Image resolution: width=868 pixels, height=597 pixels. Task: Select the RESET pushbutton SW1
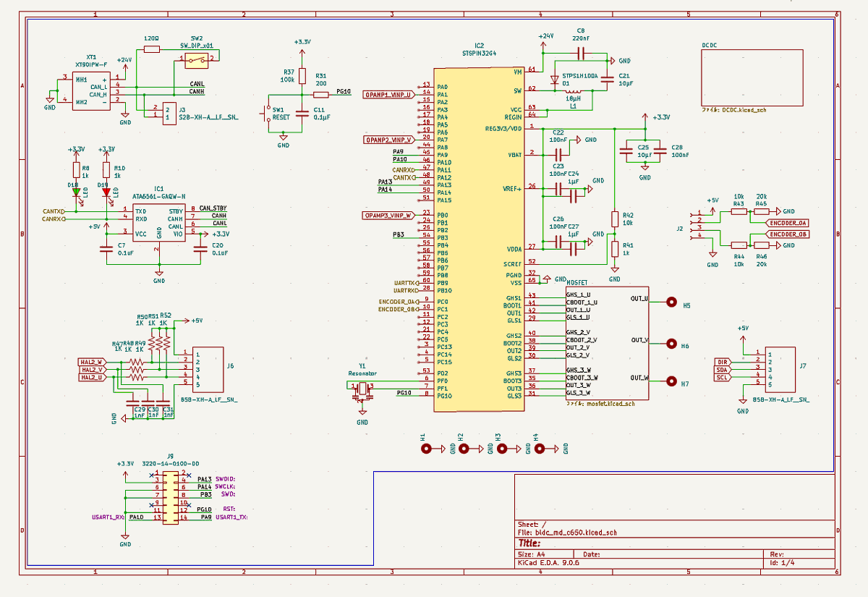(267, 114)
